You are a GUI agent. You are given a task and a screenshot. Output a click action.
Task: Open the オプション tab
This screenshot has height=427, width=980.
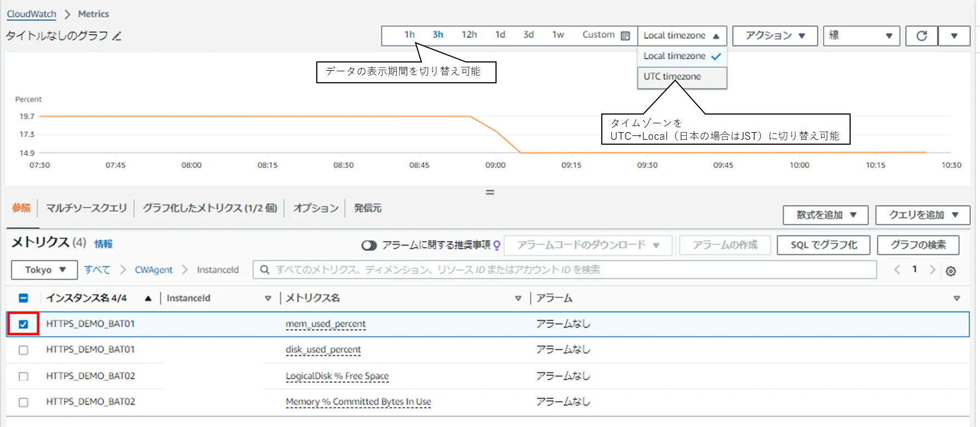pyautogui.click(x=316, y=208)
